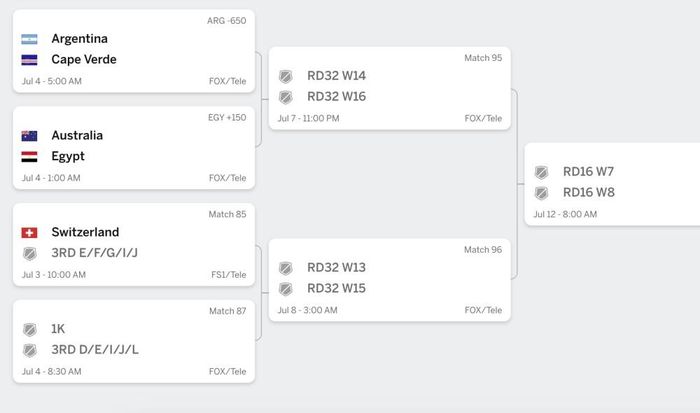Click the Switzerland flag icon
Screen dimensions: 700x413
29,233
